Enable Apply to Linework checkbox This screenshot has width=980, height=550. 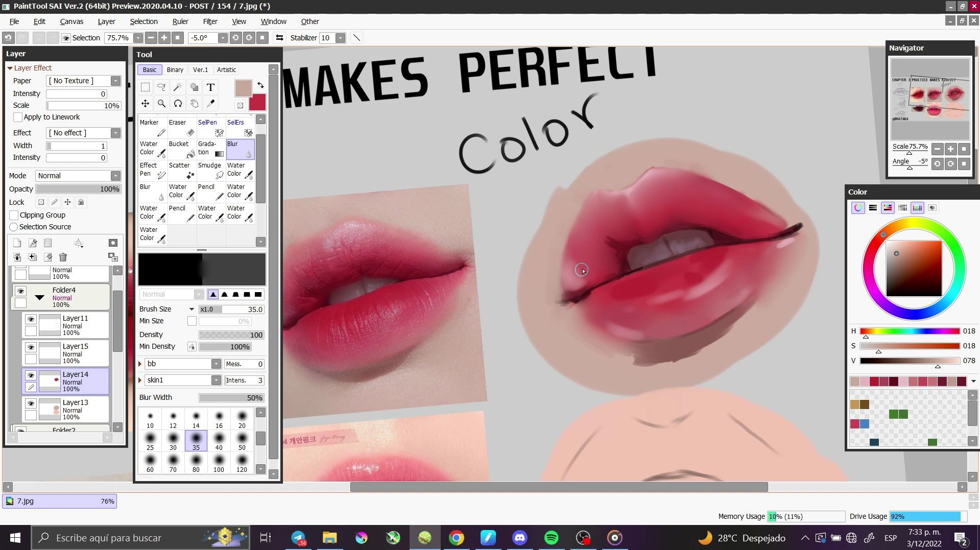[x=18, y=117]
